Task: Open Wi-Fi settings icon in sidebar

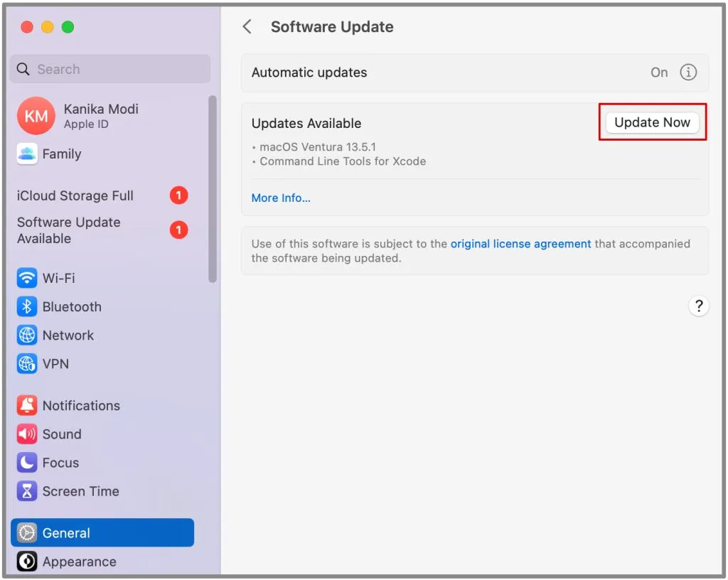Action: point(27,278)
